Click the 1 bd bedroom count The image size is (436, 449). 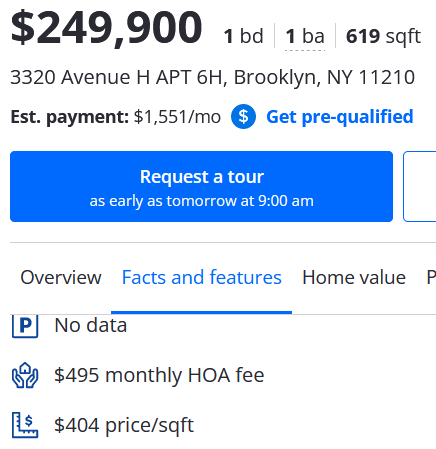[244, 36]
